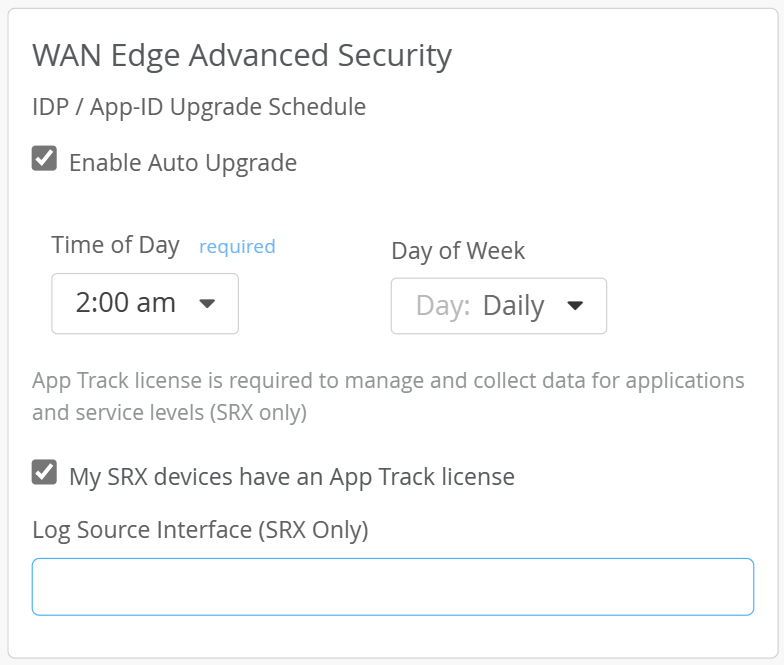
Task: Click the Time of Day field label
Action: 116,245
